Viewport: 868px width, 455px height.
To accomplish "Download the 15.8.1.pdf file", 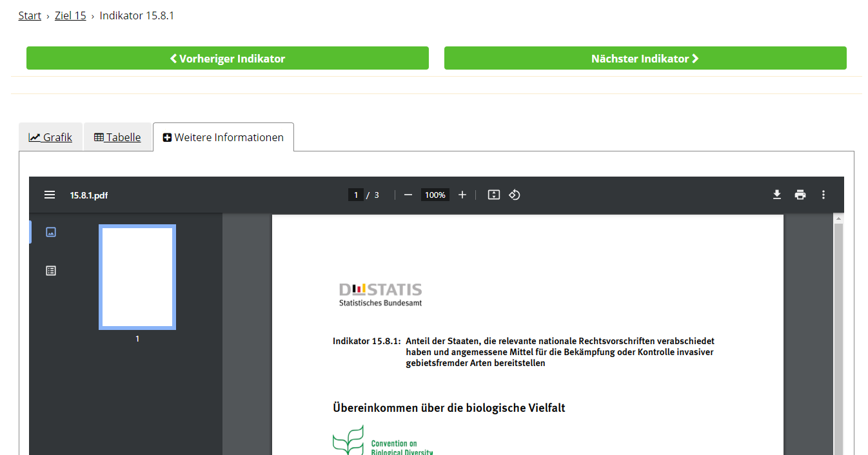I will tap(777, 195).
